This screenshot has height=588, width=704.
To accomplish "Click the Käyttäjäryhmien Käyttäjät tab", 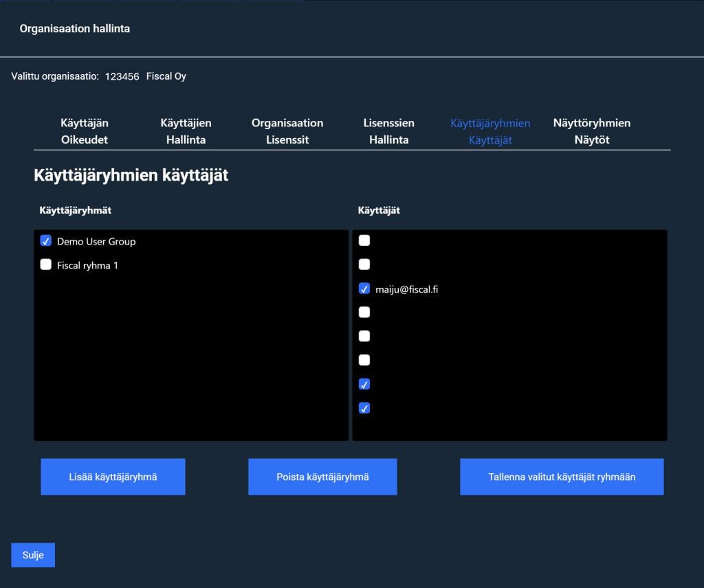I will tap(490, 131).
